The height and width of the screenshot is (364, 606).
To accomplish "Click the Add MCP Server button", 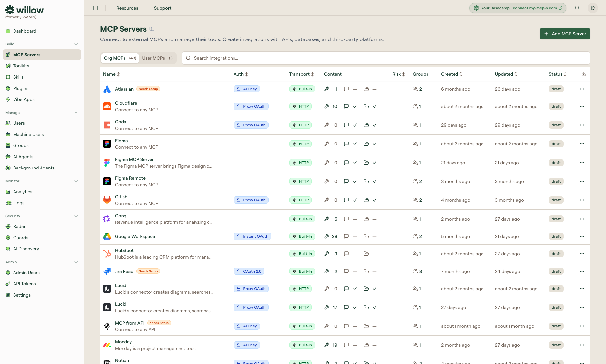I will tap(565, 34).
